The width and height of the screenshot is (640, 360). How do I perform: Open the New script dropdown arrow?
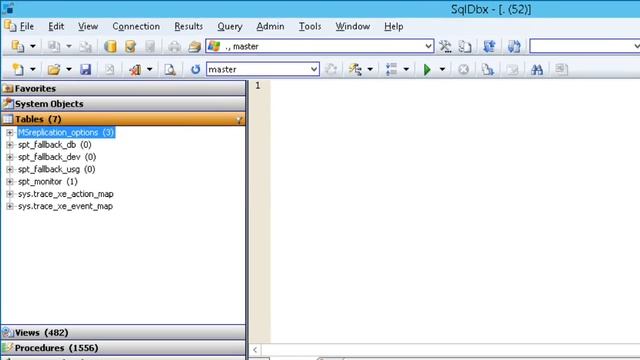click(33, 69)
